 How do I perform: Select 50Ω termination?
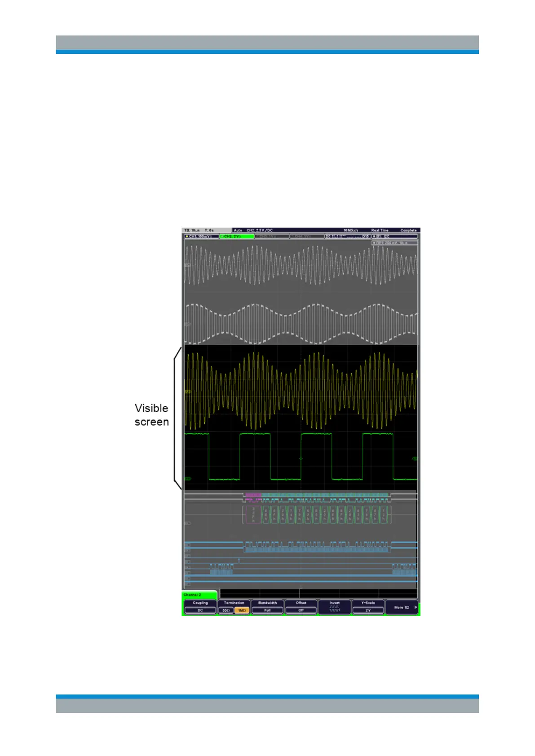(226, 611)
